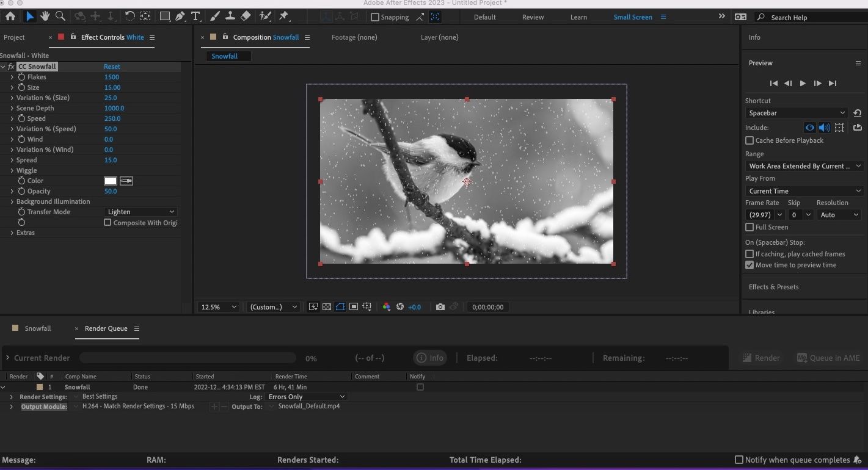Screen dimensions: 868x470
Task: Take a snapshot with camera icon
Action: [440, 307]
